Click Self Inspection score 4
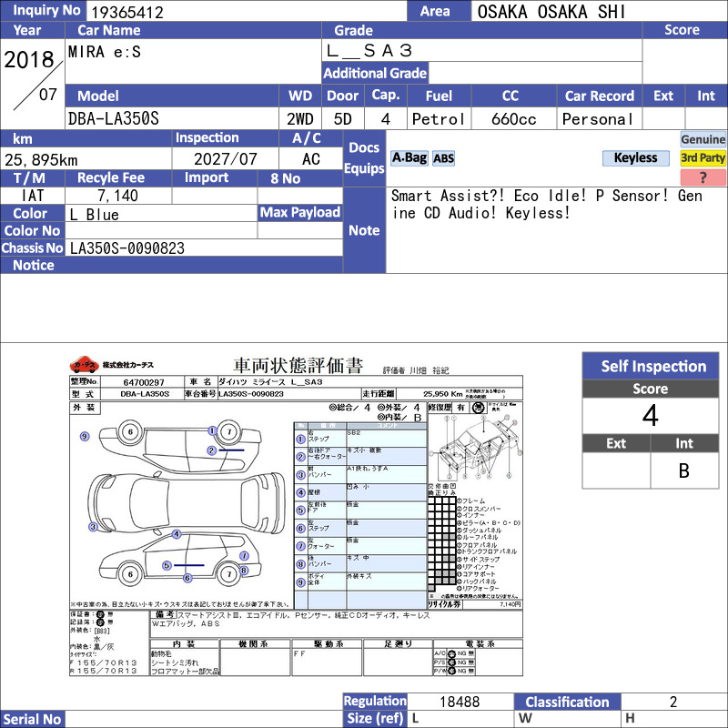Viewport: 728px width, 728px height. (650, 415)
